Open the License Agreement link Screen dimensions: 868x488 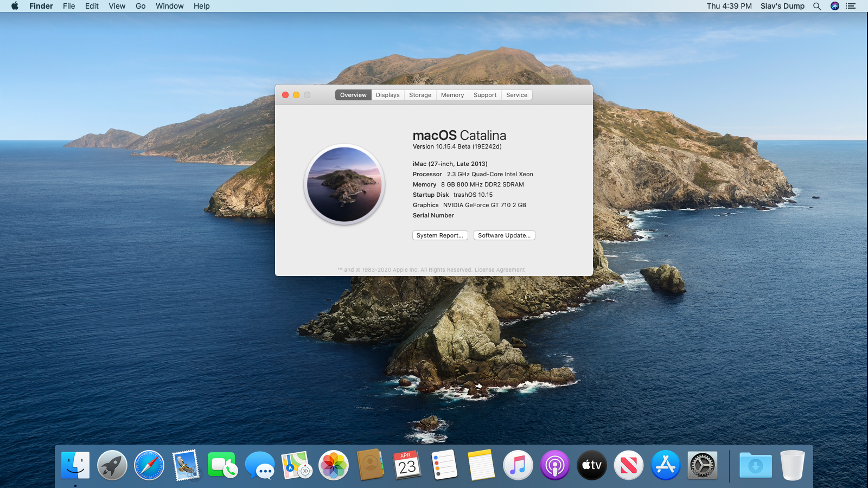[500, 269]
